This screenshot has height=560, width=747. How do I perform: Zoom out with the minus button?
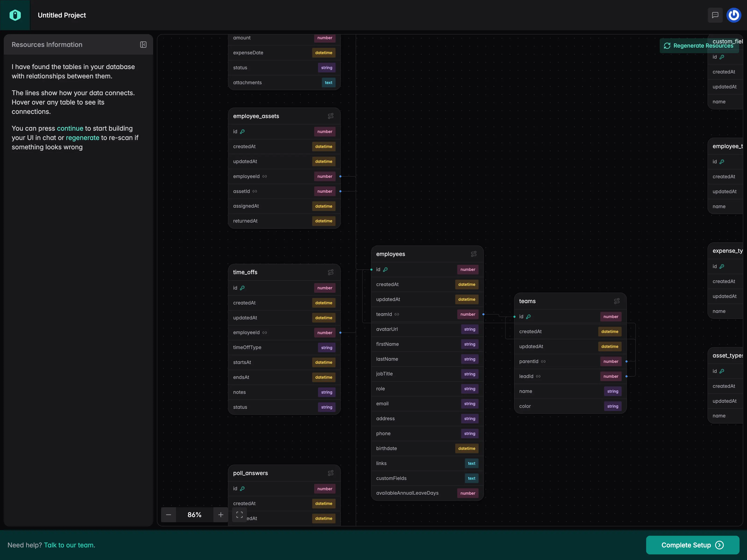click(169, 514)
